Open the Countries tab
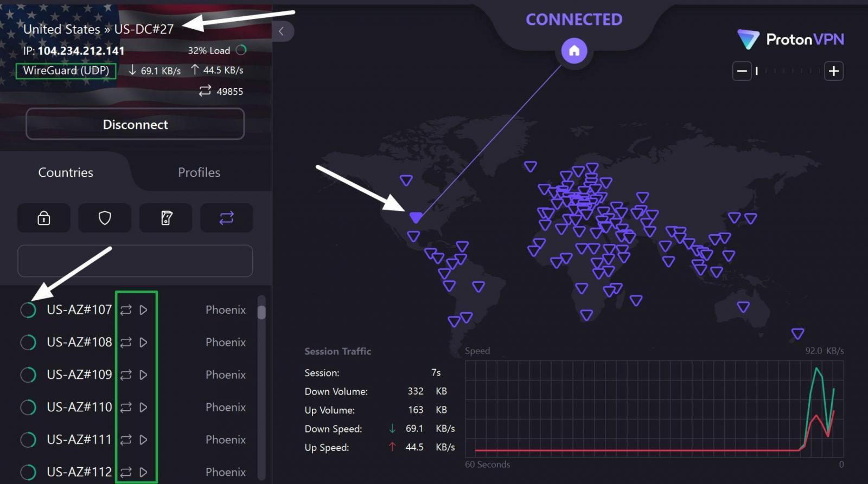 66,172
